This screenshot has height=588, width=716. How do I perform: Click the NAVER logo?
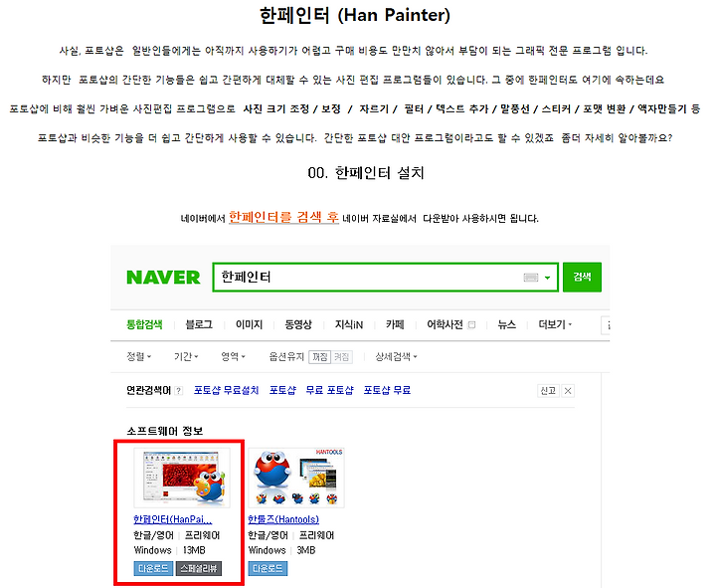pos(163,278)
